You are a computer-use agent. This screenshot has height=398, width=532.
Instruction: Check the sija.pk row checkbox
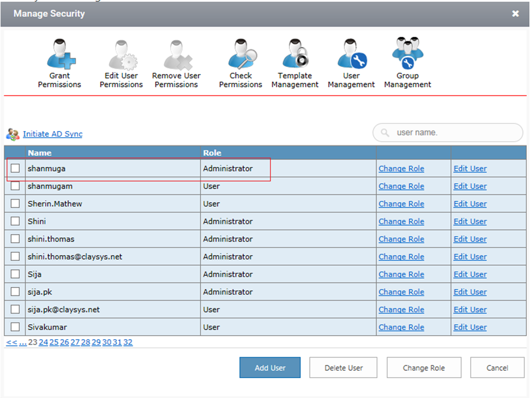pyautogui.click(x=15, y=292)
